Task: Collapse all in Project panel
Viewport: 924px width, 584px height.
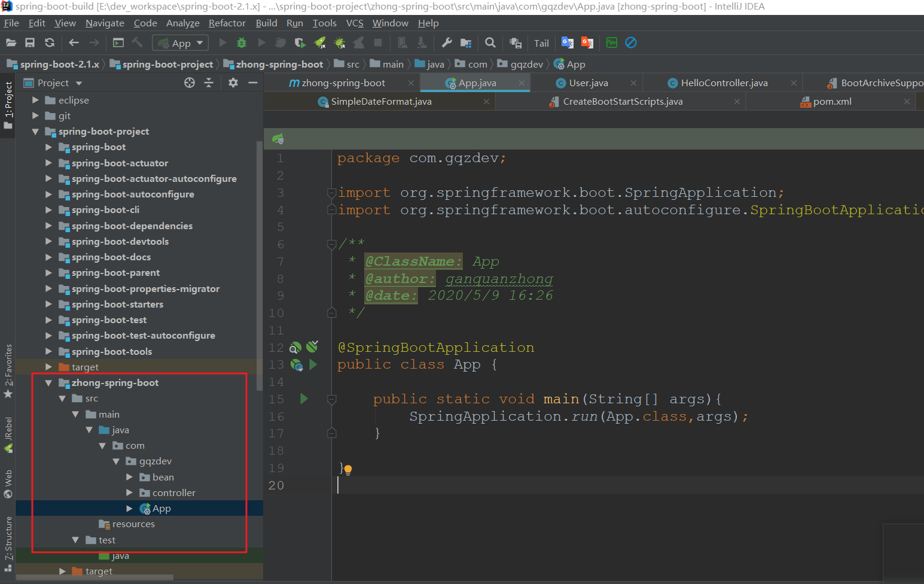Action: (x=209, y=83)
